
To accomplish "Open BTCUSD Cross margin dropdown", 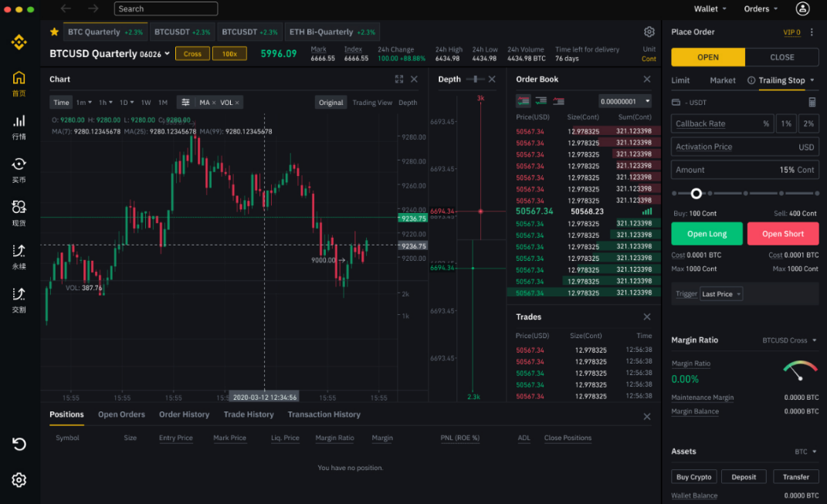I will point(790,340).
